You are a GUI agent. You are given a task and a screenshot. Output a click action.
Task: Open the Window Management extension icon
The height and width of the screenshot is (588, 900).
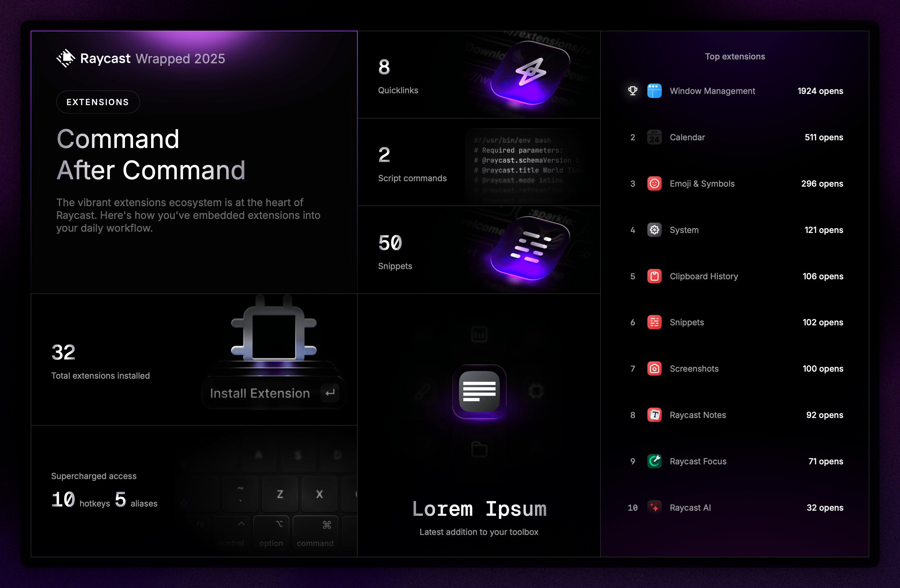(655, 91)
